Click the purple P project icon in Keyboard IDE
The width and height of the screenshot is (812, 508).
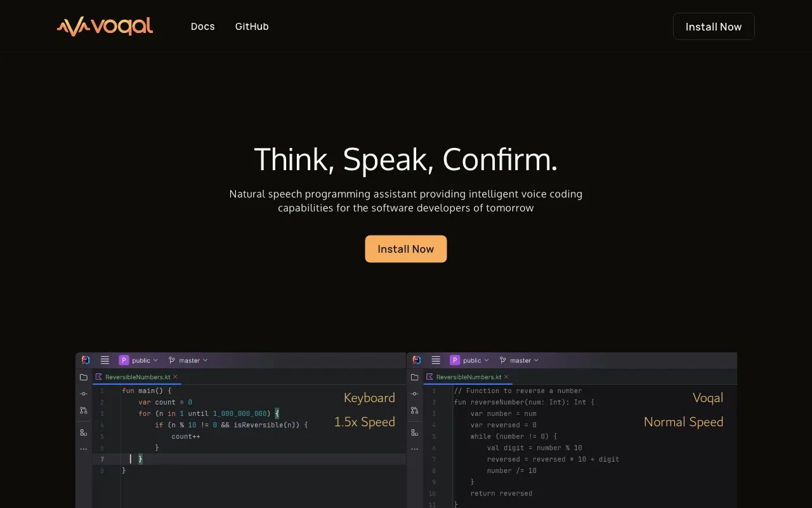coord(124,360)
